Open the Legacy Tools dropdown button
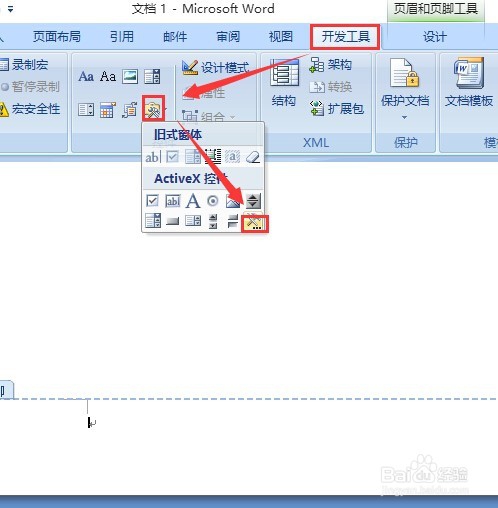 [154, 109]
